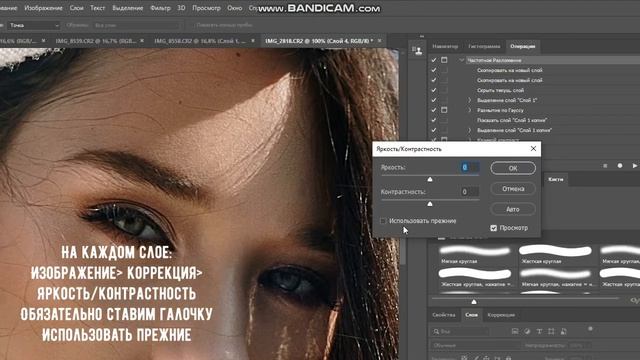The height and width of the screenshot is (360, 640).
Task: Focus the Контрастность value field
Action: (469, 192)
